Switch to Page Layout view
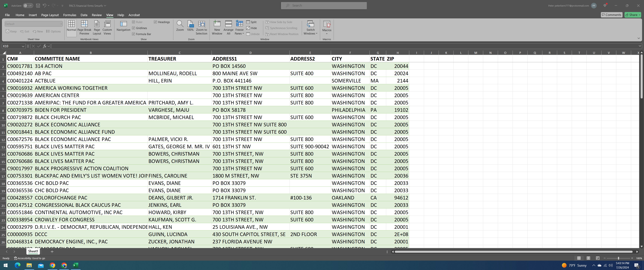Screen dimensions: 644x270 (x=97, y=28)
